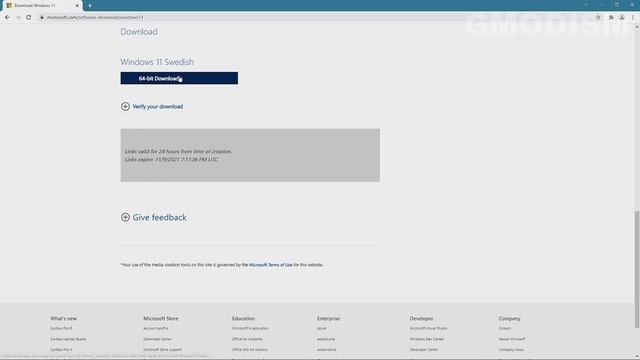Open Surface Pro 8 footer link
This screenshot has height=360, width=640.
coord(61,329)
